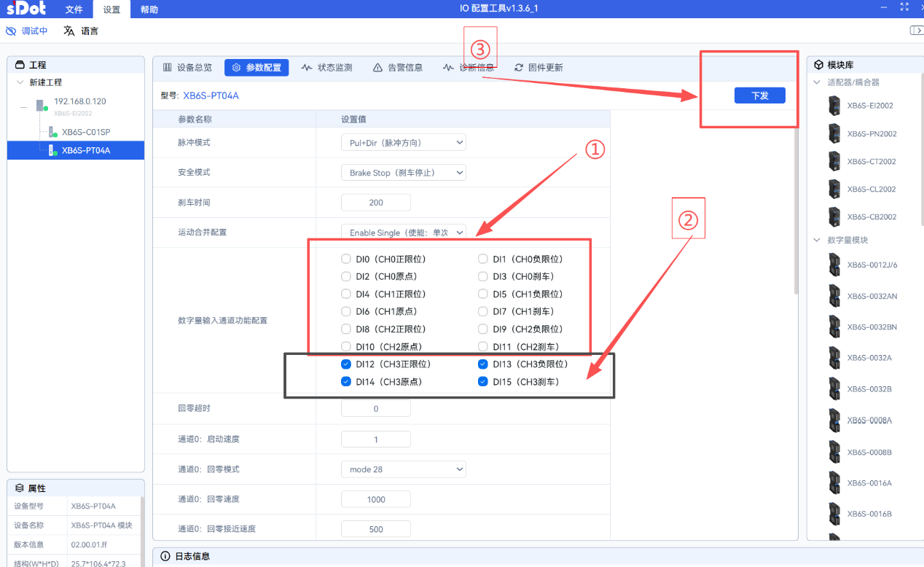The height and width of the screenshot is (567, 924).
Task: Select the XB6S-PN2002 module icon
Action: pyautogui.click(x=834, y=133)
